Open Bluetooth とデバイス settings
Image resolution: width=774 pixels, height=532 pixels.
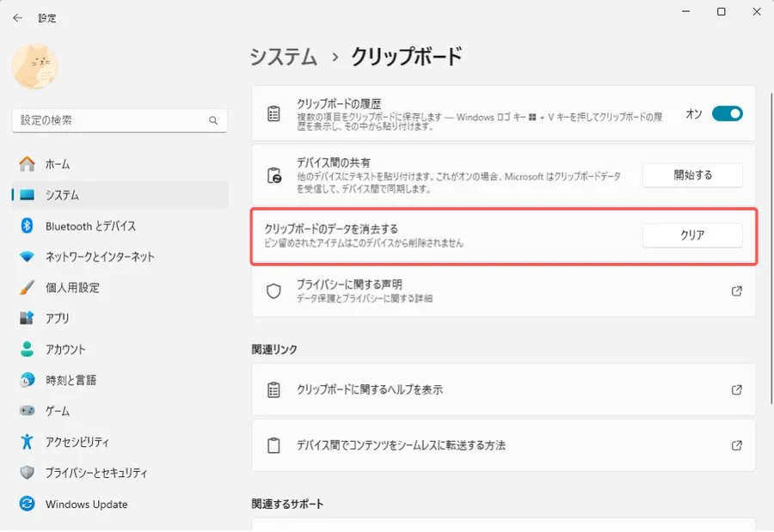tap(90, 226)
